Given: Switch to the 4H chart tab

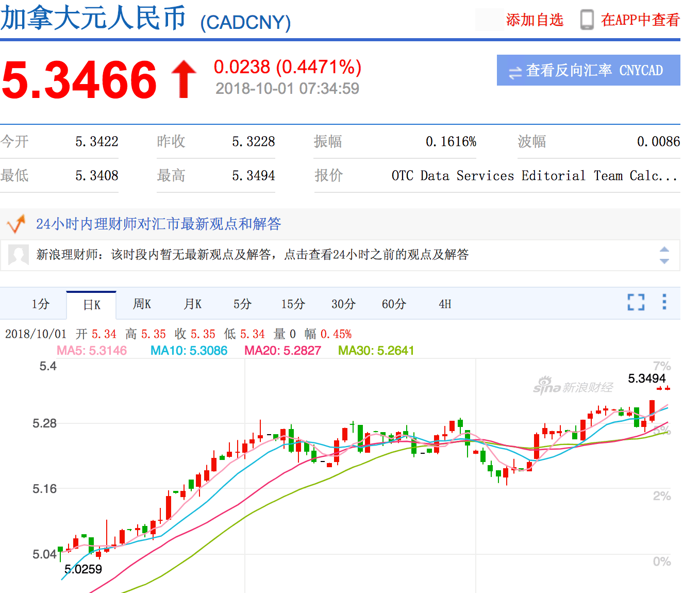Looking at the screenshot, I should (x=445, y=304).
